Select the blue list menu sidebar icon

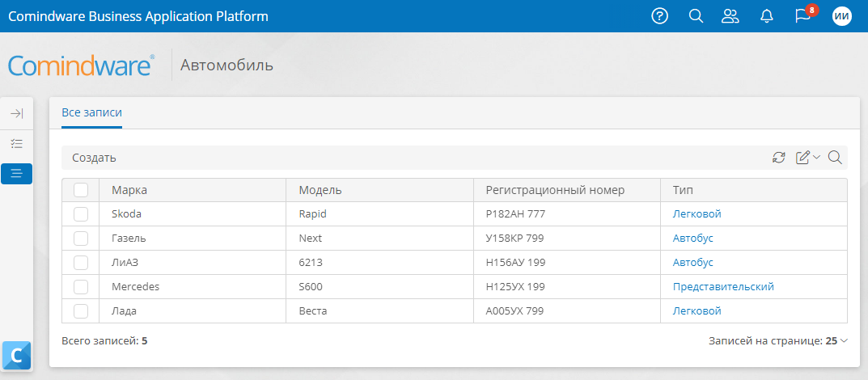click(17, 174)
